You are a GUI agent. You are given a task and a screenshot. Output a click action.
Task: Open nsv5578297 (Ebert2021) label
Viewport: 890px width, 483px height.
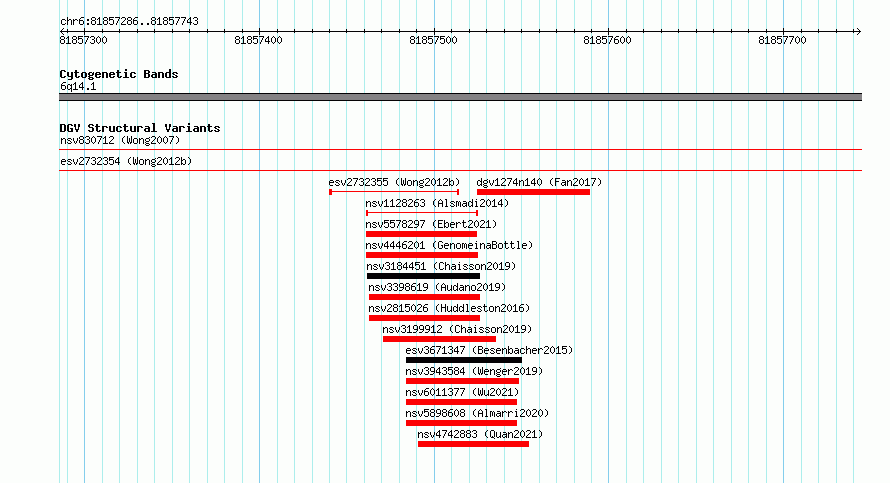pos(431,224)
